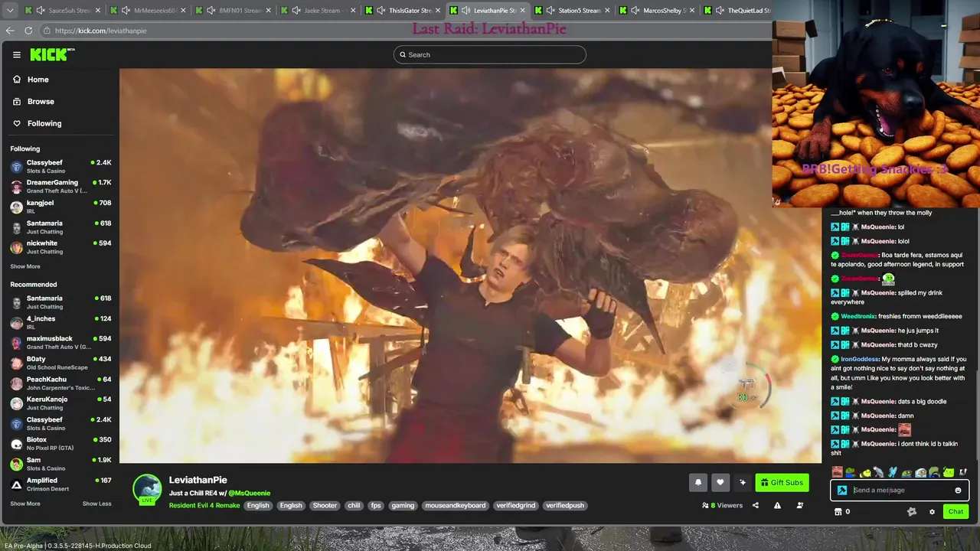Report stream via warning triangle icon

click(x=777, y=505)
